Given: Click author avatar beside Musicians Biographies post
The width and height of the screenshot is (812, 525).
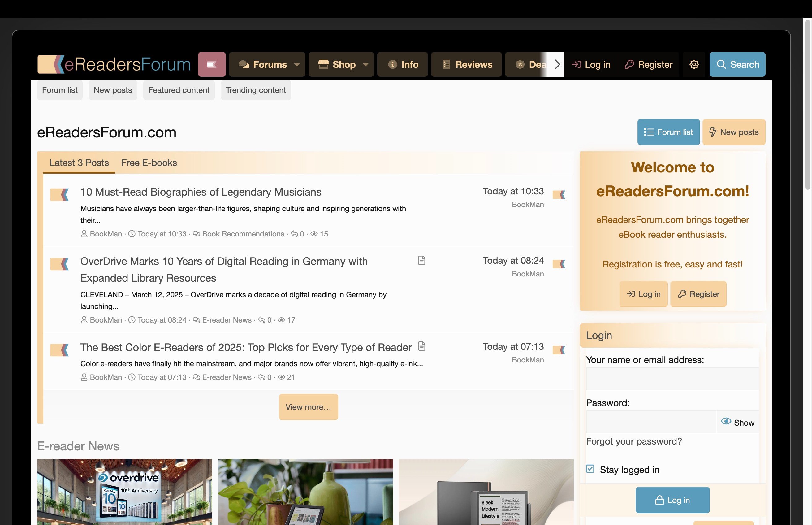Looking at the screenshot, I should (x=60, y=195).
